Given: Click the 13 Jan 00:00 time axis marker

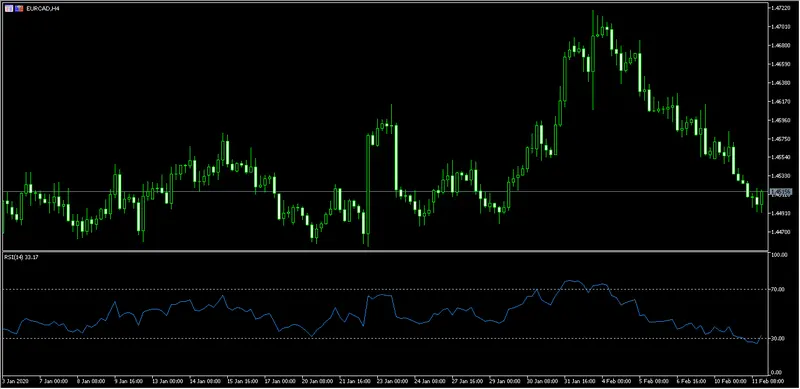Looking at the screenshot, I should [x=168, y=381].
